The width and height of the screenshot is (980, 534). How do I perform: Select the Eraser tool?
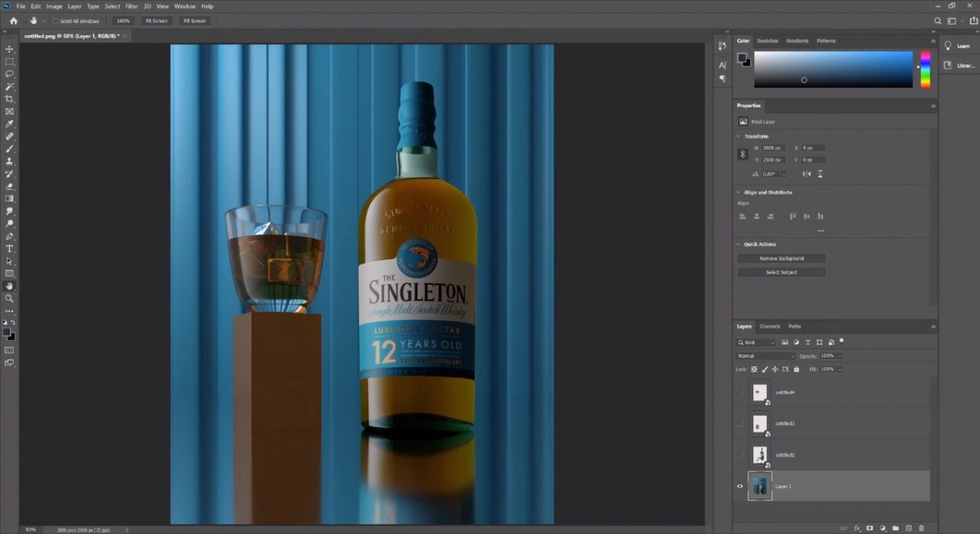(x=9, y=186)
